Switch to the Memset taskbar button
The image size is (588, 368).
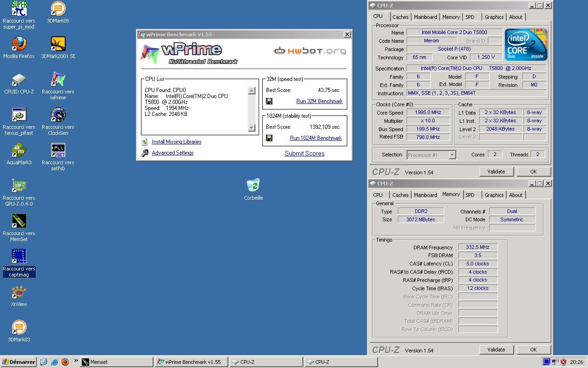click(x=117, y=362)
